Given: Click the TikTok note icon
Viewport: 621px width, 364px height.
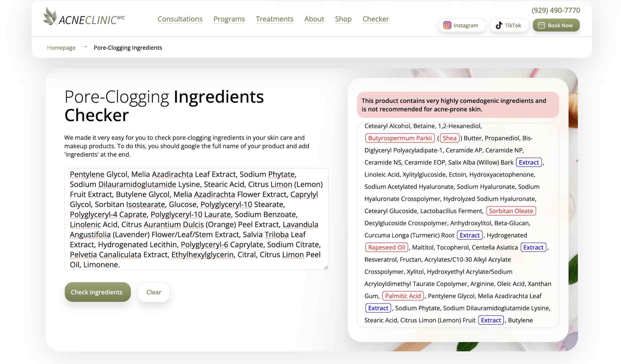Looking at the screenshot, I should (x=499, y=25).
